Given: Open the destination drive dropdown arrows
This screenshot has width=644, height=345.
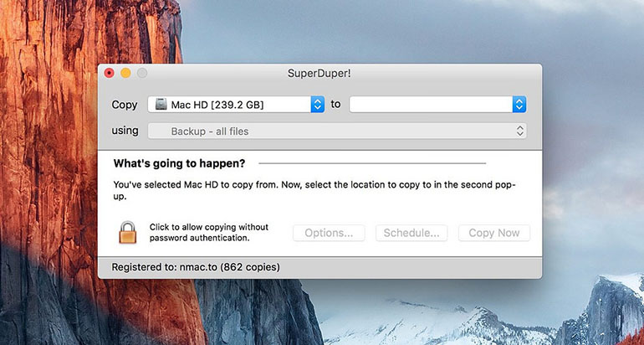Looking at the screenshot, I should point(519,105).
